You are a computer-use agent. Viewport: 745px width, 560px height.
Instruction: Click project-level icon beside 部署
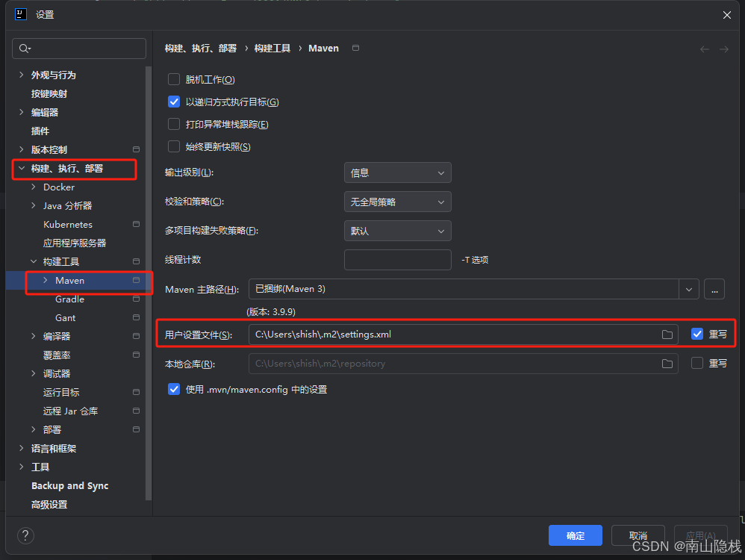point(137,430)
